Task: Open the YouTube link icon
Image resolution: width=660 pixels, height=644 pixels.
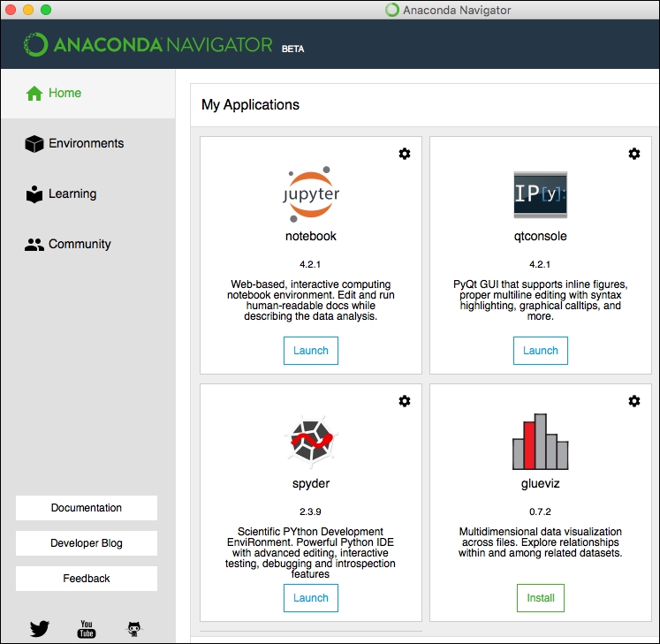Action: pos(87,629)
